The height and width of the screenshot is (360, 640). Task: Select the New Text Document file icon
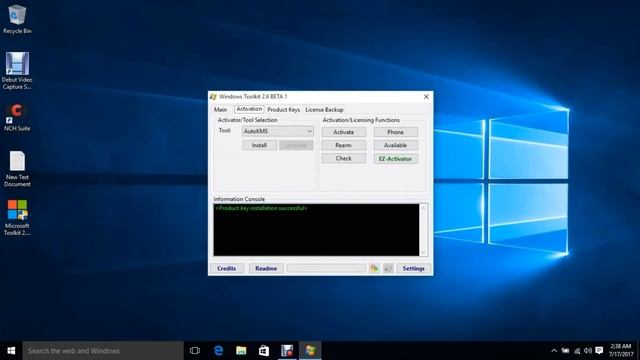[17, 169]
